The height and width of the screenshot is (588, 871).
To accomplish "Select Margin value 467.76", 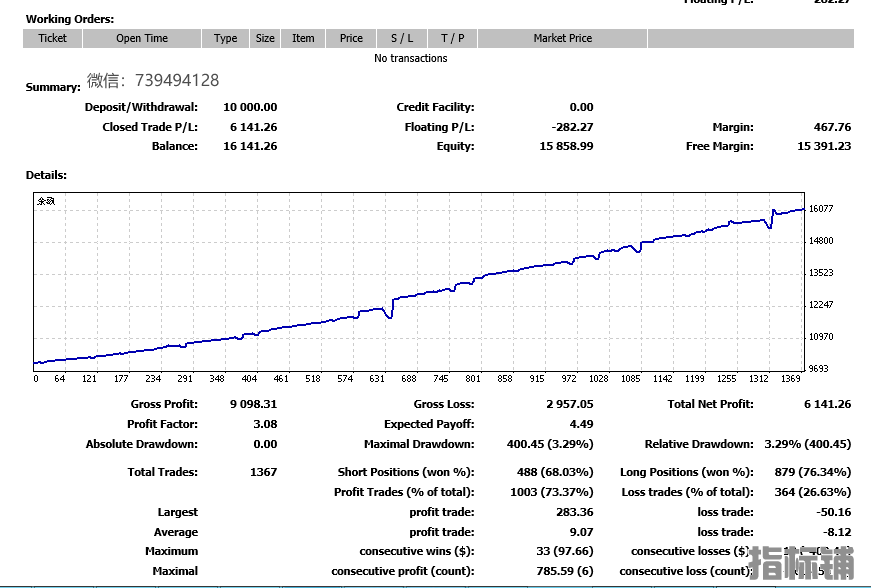I will tap(832, 127).
